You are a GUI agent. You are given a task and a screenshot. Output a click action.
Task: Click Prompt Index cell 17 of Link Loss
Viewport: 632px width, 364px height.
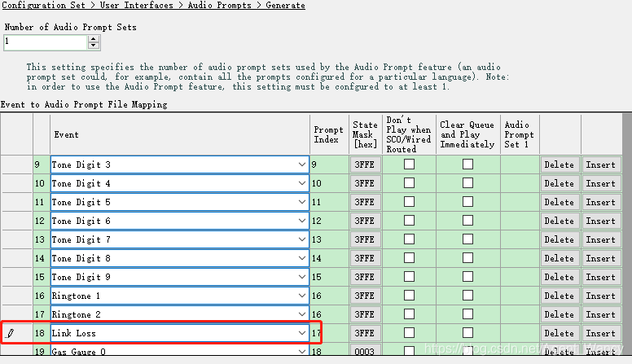point(329,333)
